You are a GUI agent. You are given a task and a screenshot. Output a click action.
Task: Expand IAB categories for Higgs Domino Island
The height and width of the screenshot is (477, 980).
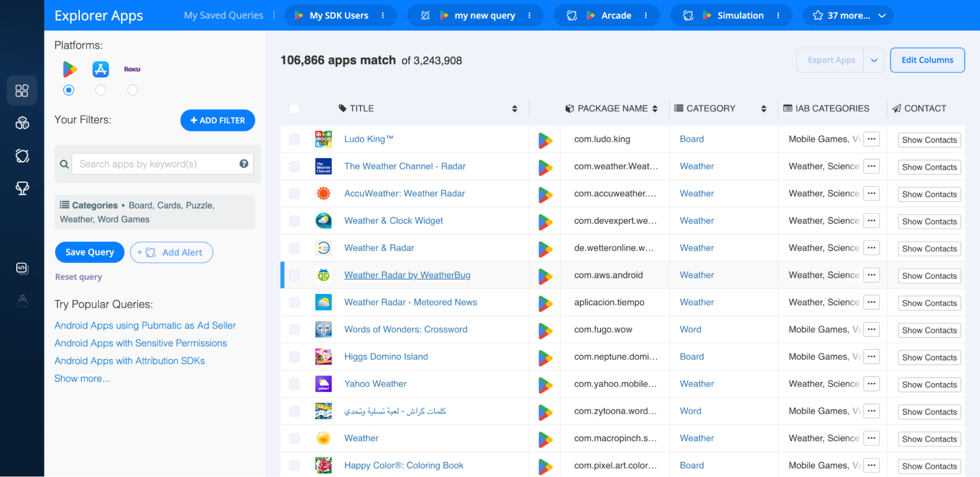click(871, 357)
